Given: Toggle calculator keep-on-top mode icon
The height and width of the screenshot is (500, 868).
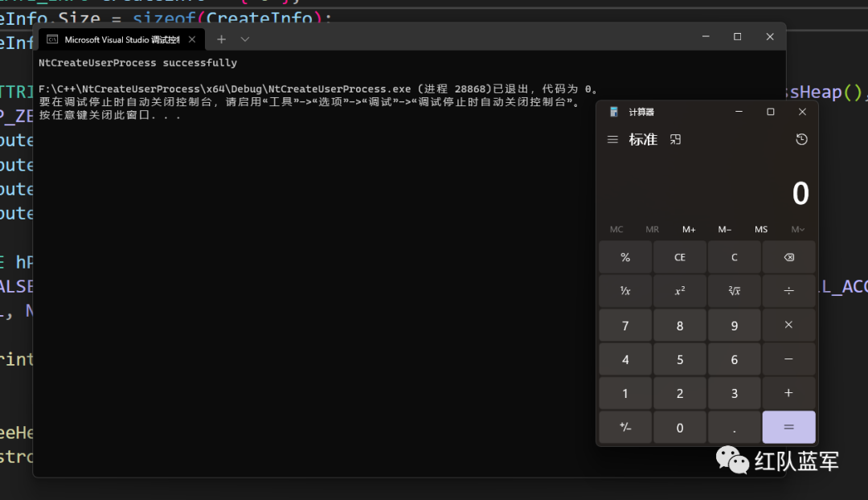Looking at the screenshot, I should (x=675, y=140).
